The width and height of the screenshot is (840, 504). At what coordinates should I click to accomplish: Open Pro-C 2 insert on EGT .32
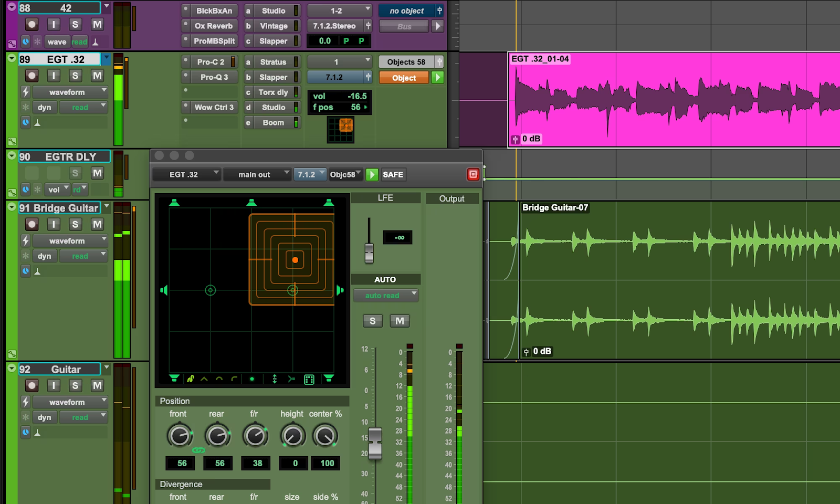tap(210, 62)
